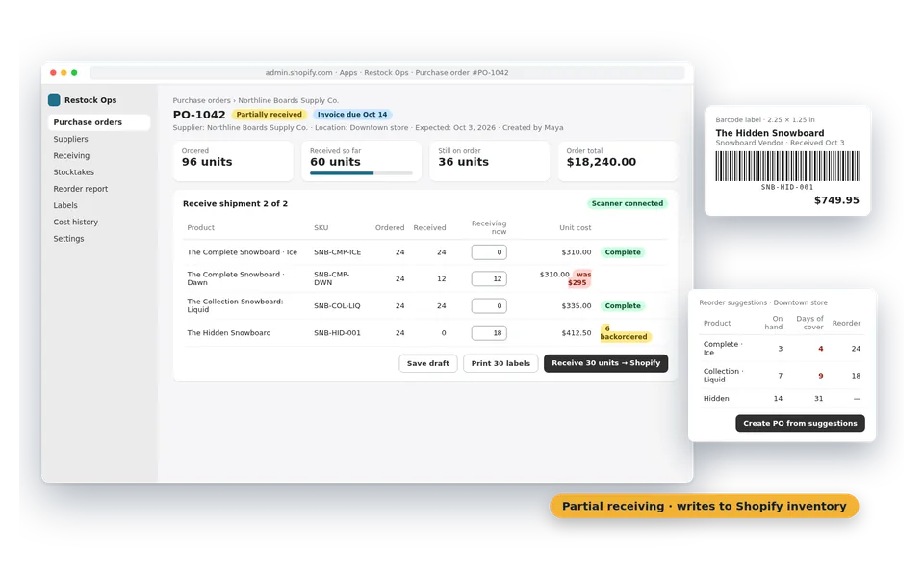Click Complete badge for SNB-CMP-ICE row
Screen dimensions: 924x578
pos(623,251)
